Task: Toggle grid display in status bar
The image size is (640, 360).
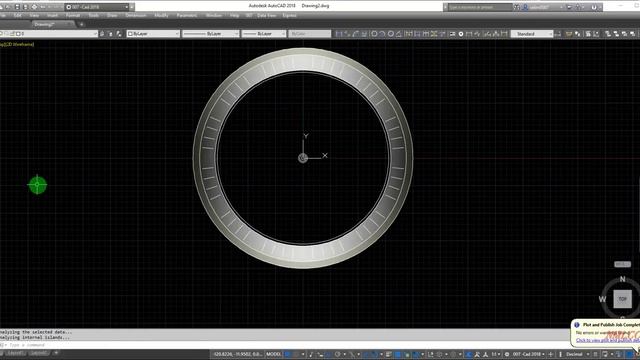Action: point(287,354)
